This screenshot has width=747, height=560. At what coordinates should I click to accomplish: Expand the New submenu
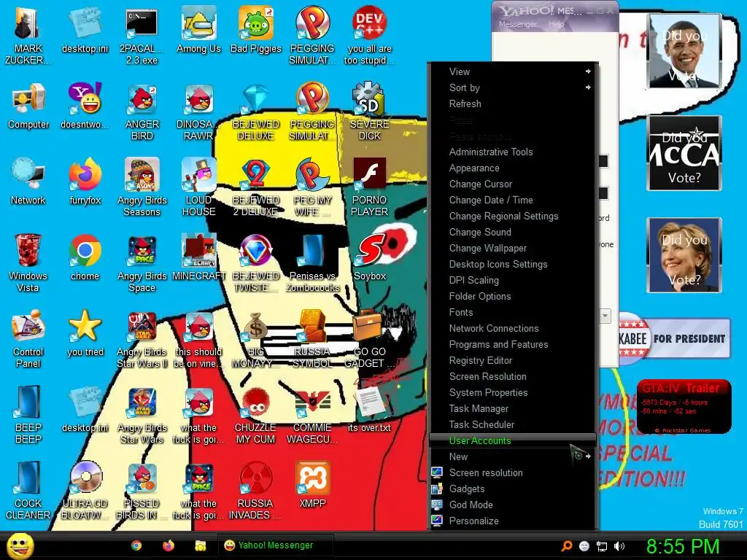pos(513,456)
